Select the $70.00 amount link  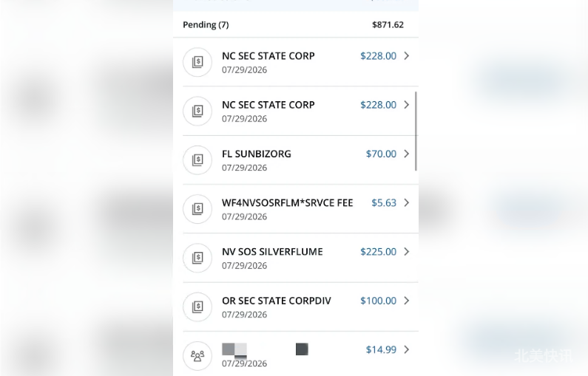381,154
